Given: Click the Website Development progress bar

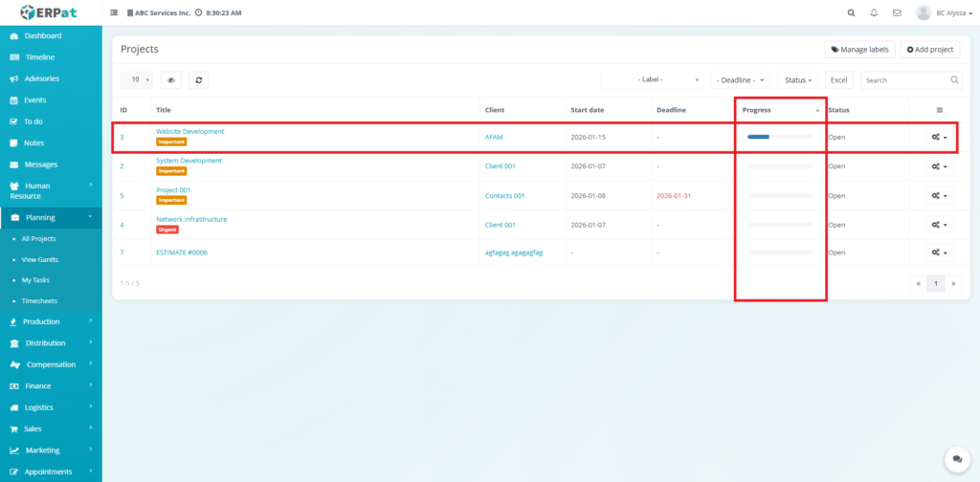Looking at the screenshot, I should [x=779, y=138].
